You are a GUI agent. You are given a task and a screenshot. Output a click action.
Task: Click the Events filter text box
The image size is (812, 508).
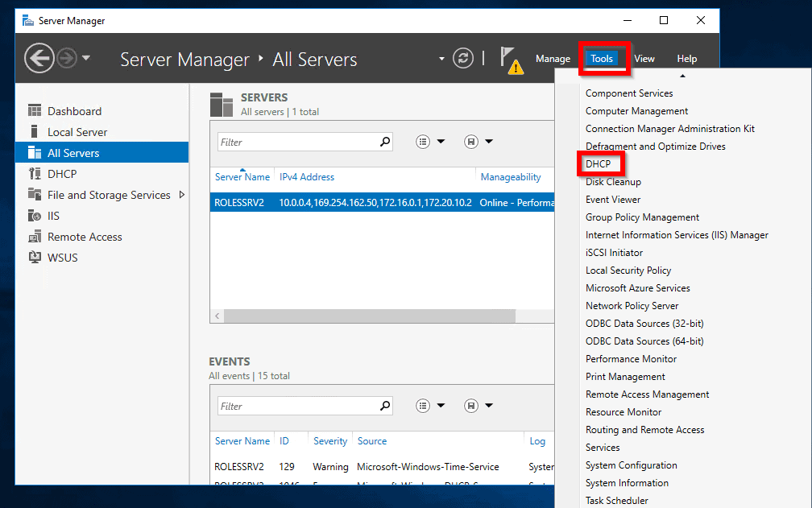(x=298, y=406)
